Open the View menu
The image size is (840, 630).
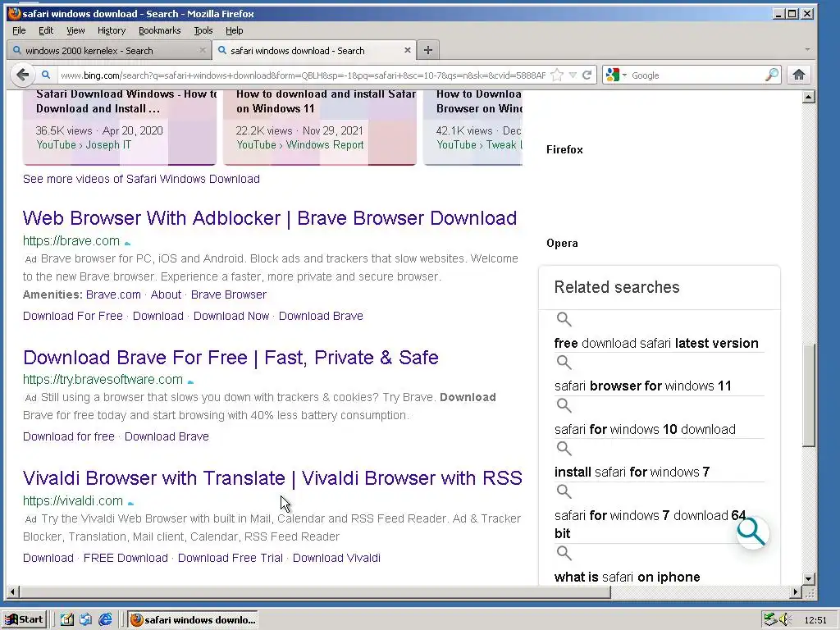pos(75,30)
